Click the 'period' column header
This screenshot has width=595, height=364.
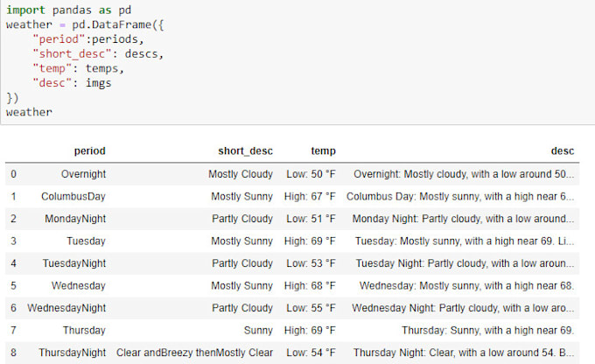[89, 151]
